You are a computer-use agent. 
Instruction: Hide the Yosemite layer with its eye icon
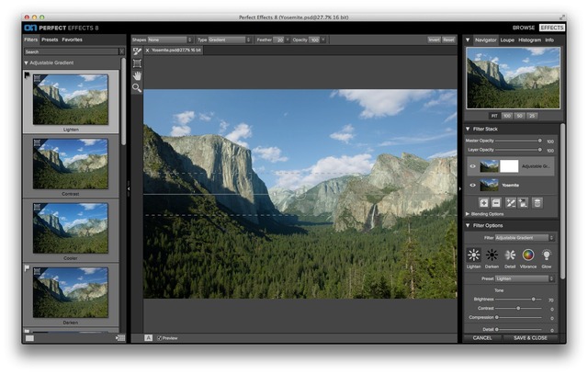click(472, 185)
